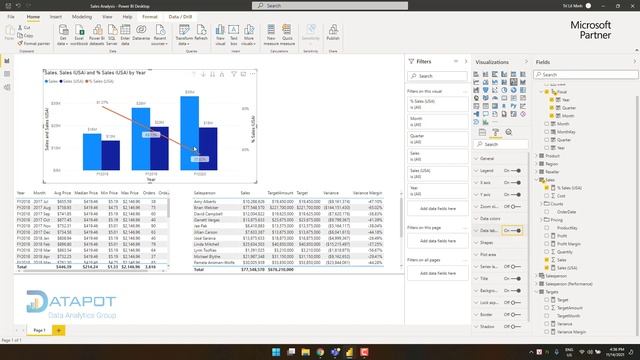This screenshot has width=640, height=360.
Task: Collapse the Targets table in Fields
Action: [536, 292]
